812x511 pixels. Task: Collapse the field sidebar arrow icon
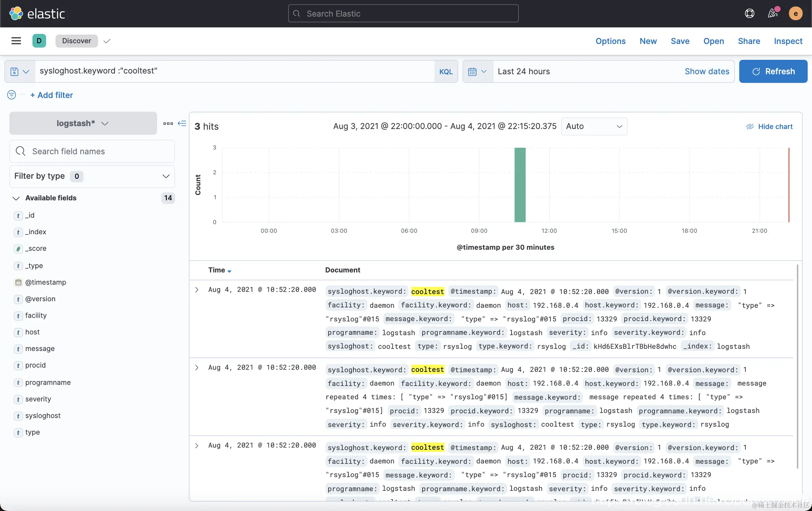point(182,123)
